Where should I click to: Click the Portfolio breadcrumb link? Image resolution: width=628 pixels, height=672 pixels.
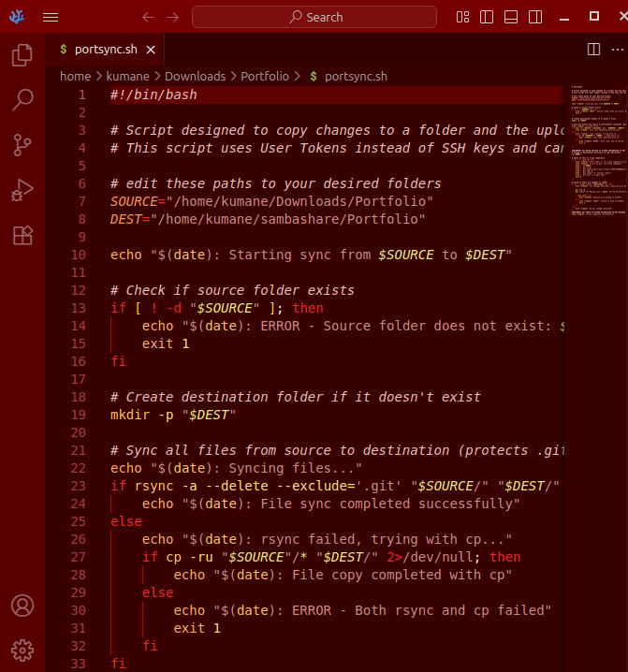pyautogui.click(x=265, y=76)
